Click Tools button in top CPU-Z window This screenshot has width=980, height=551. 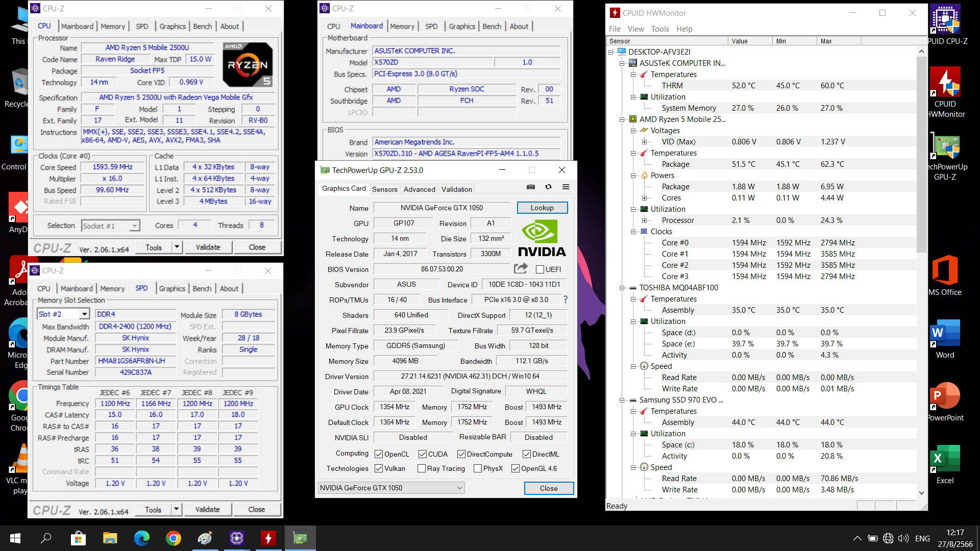pos(154,247)
